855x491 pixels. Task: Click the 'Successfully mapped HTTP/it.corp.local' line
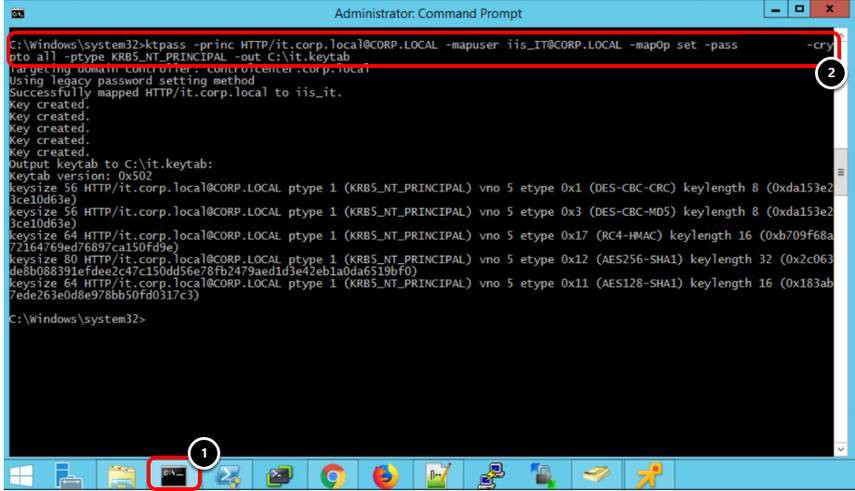(176, 93)
